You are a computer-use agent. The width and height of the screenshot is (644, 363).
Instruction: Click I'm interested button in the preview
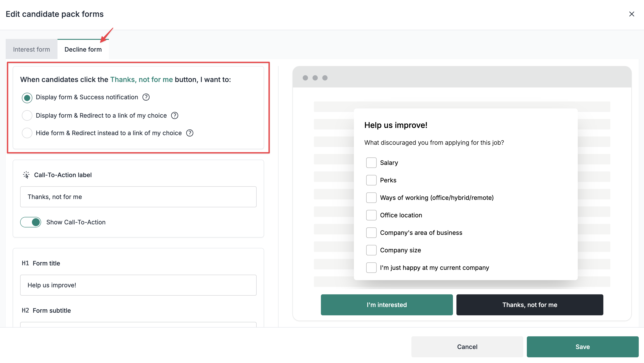(386, 304)
